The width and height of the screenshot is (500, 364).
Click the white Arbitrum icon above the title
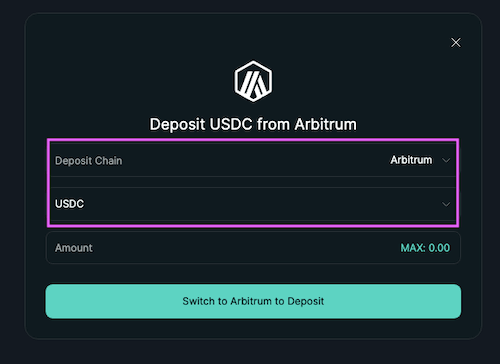point(253,81)
